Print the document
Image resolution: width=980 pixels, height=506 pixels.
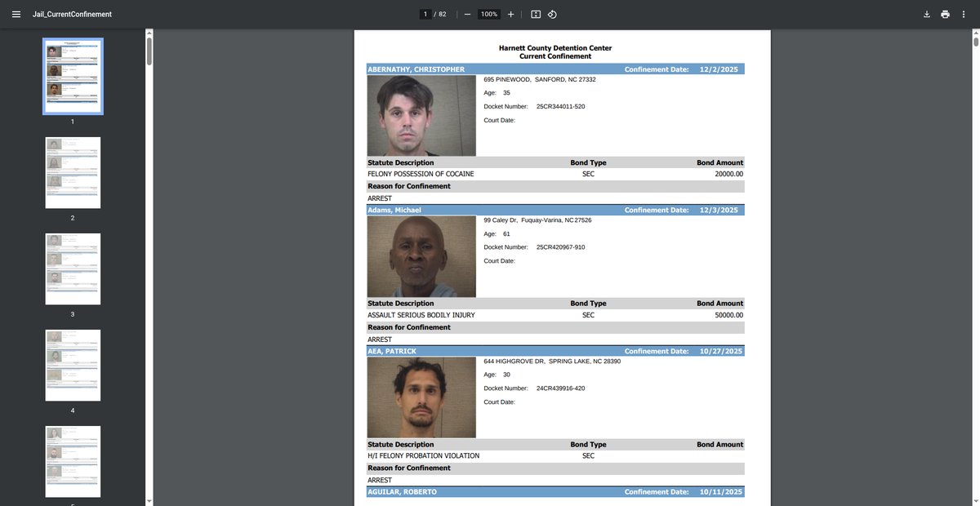tap(945, 14)
